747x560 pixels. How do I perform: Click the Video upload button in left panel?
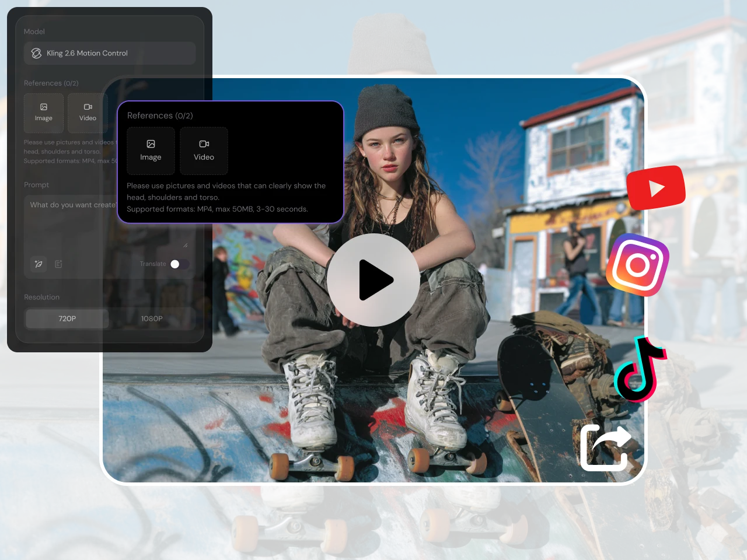coord(88,113)
